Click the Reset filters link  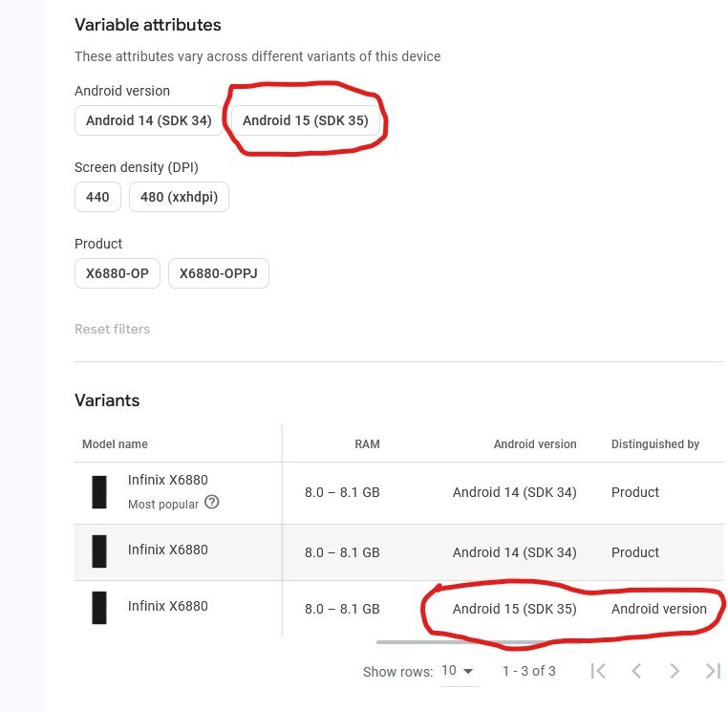[112, 329]
